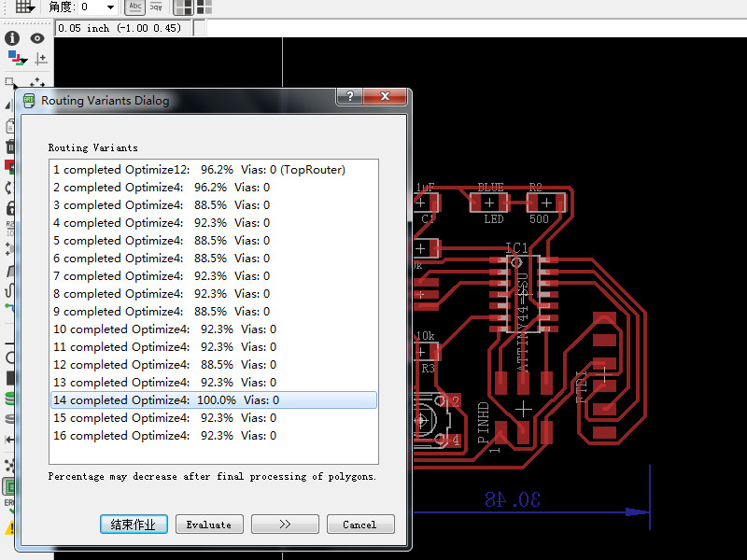Select the Show (eye) tool
This screenshot has width=747, height=560.
coord(37,38)
